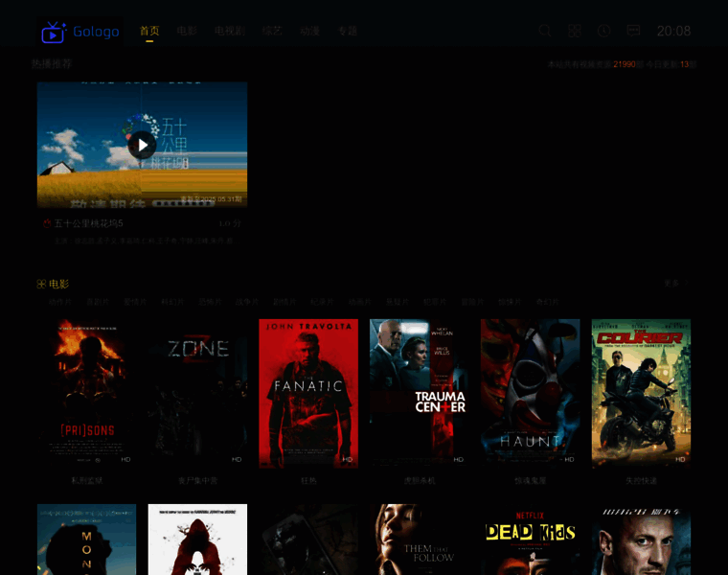Go to the 电视剧 tab

(x=229, y=31)
